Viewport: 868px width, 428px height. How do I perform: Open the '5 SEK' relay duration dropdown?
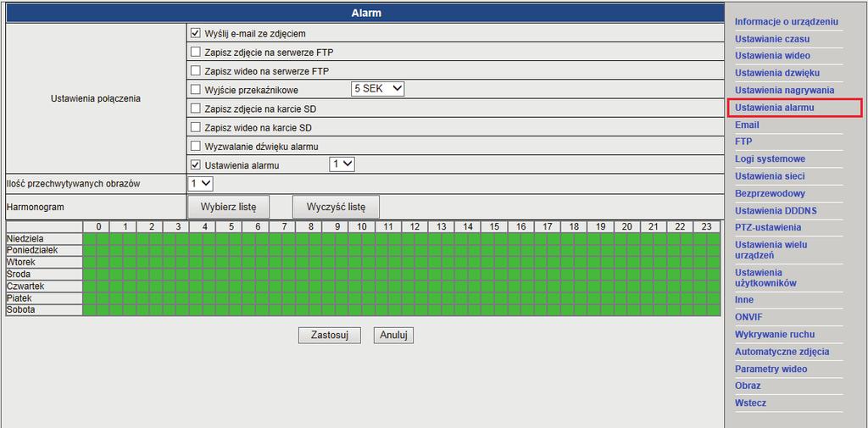(377, 89)
